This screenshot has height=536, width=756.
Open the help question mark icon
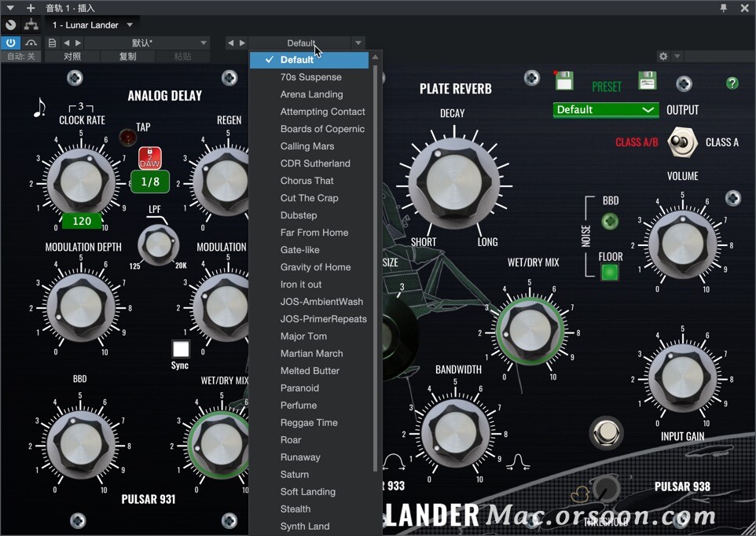[732, 83]
